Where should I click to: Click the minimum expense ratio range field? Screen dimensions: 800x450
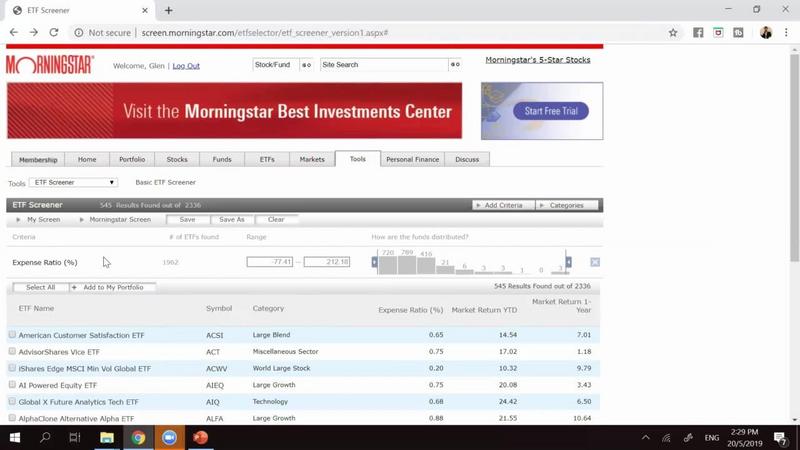(270, 262)
